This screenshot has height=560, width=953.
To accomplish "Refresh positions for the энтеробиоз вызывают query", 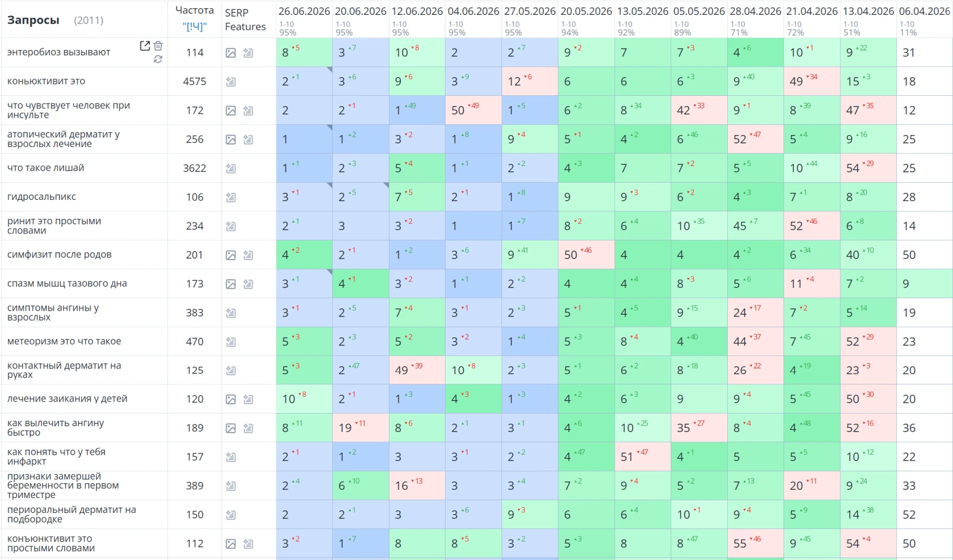I will pyautogui.click(x=158, y=59).
